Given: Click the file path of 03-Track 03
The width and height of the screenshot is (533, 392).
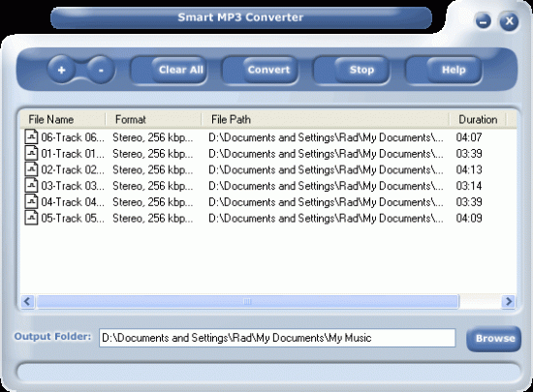Looking at the screenshot, I should point(326,186).
